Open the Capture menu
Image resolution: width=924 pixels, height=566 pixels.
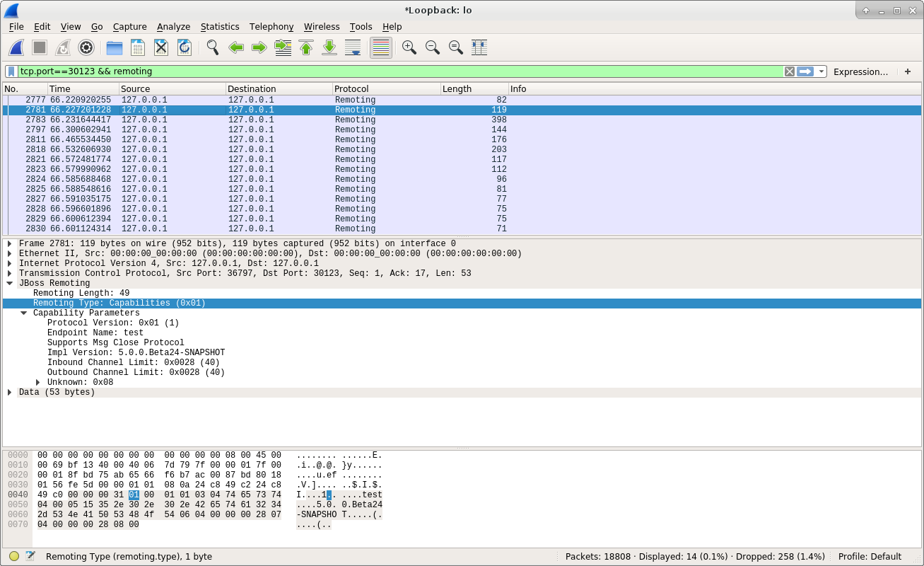coord(129,26)
